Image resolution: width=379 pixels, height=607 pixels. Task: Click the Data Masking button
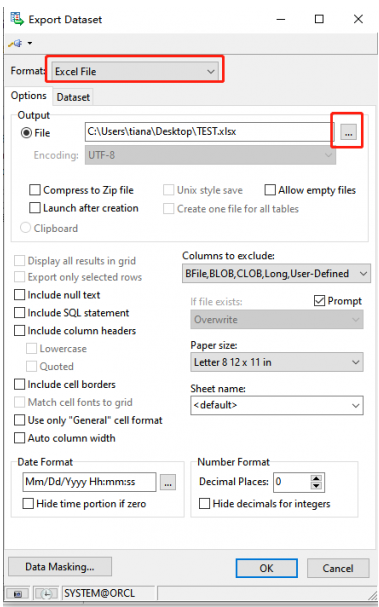point(60,567)
